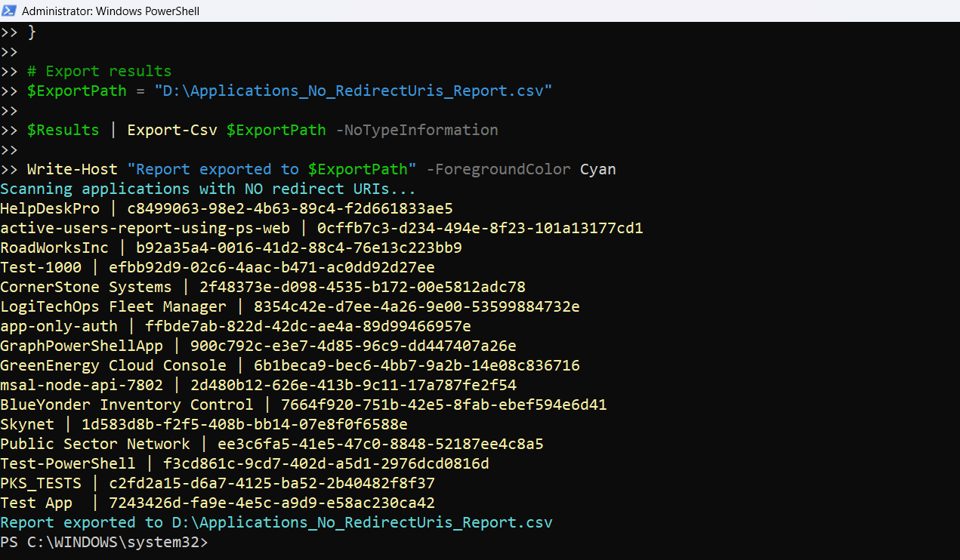Screen dimensions: 960x560
Task: Click the final cyan 'Report exported to D:\' line
Action: tap(276, 522)
